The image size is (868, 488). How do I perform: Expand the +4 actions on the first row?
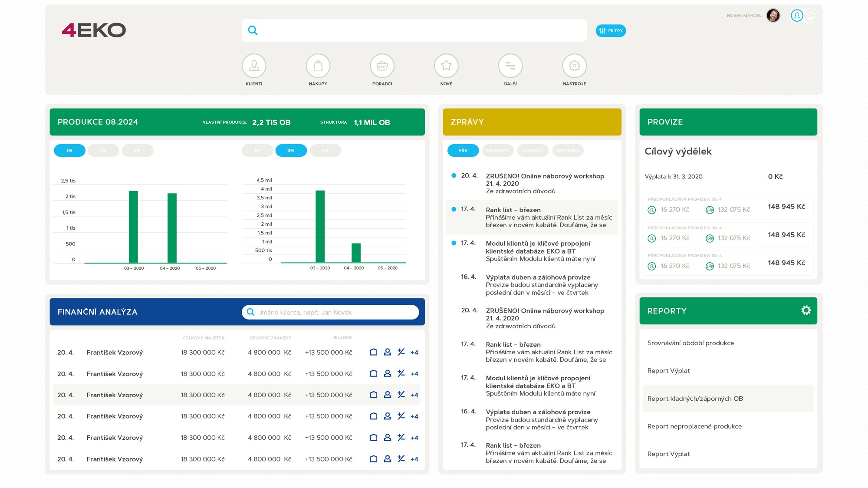pyautogui.click(x=414, y=352)
